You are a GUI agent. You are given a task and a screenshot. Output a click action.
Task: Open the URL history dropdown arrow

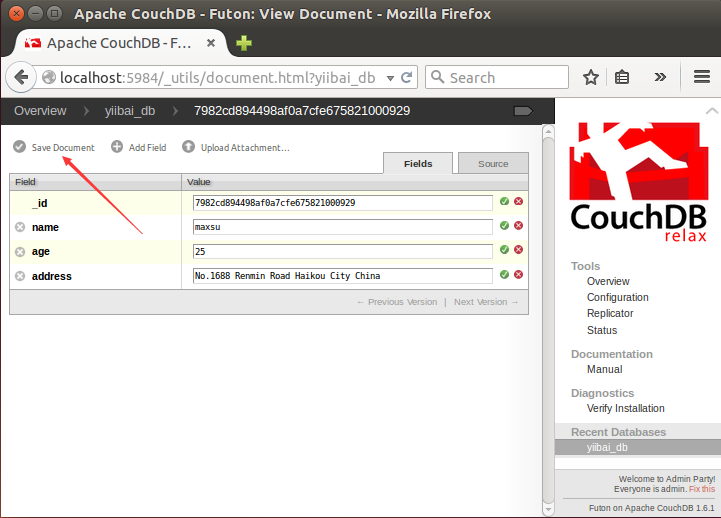point(387,77)
